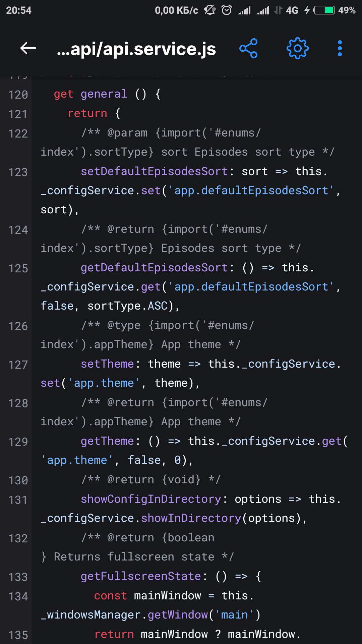The width and height of the screenshot is (362, 644).
Task: Open settings gear icon
Action: (x=297, y=48)
